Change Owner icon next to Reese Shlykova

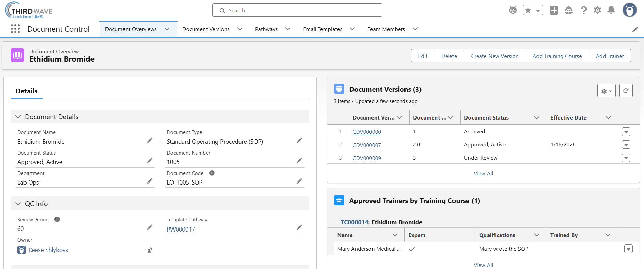coord(150,250)
